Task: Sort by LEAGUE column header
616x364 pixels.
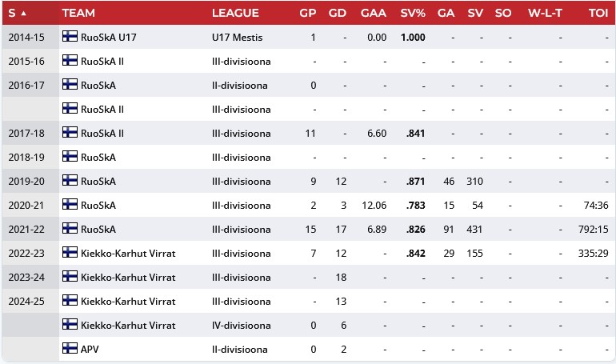Action: click(235, 13)
